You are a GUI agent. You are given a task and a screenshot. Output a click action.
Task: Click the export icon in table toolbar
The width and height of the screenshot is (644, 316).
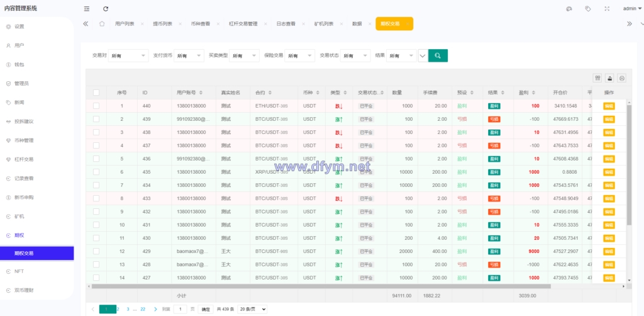[x=610, y=78]
